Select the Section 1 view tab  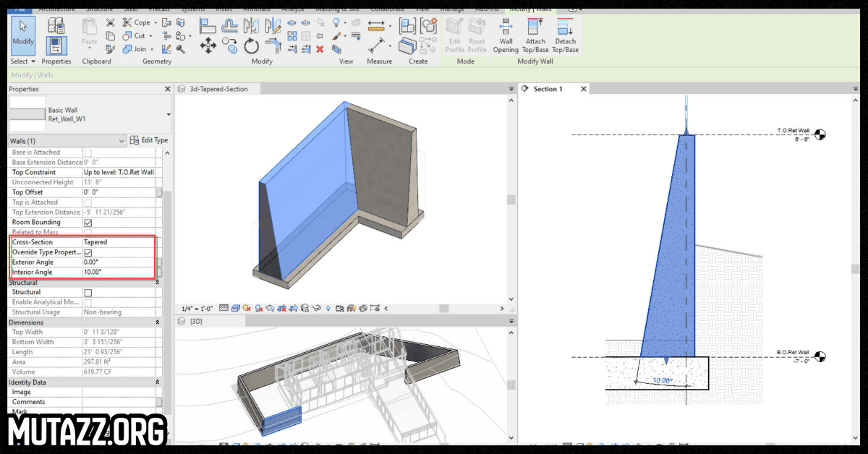point(548,89)
